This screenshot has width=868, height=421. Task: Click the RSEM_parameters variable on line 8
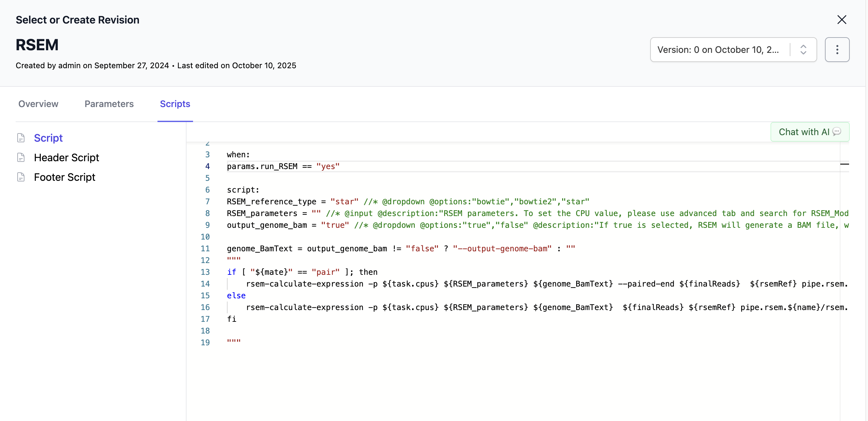tap(262, 213)
